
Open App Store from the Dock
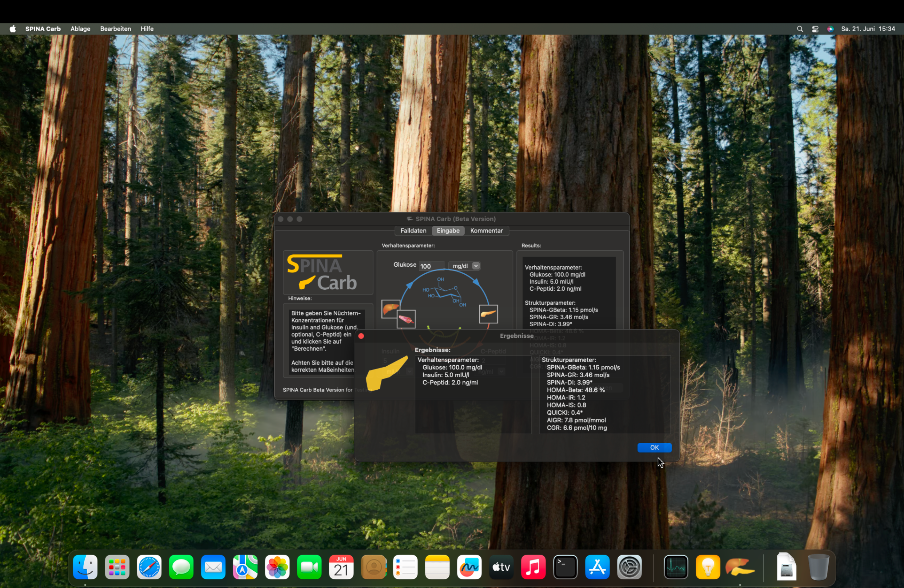tap(597, 567)
